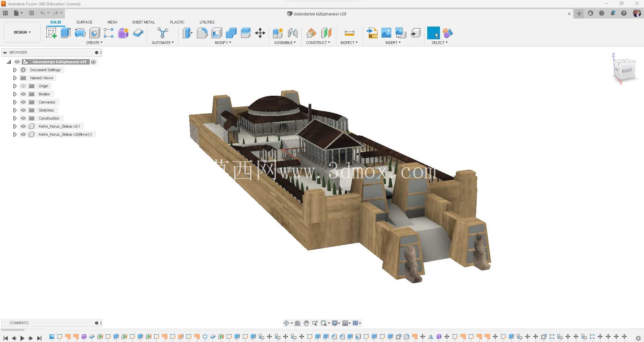Choose the Revolve tool
The height and width of the screenshot is (342, 644).
click(x=80, y=33)
